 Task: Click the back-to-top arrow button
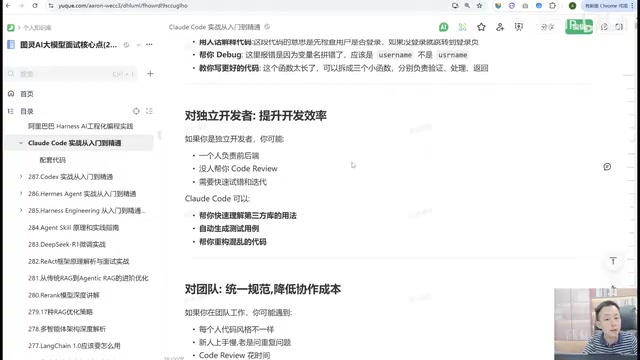[613, 261]
